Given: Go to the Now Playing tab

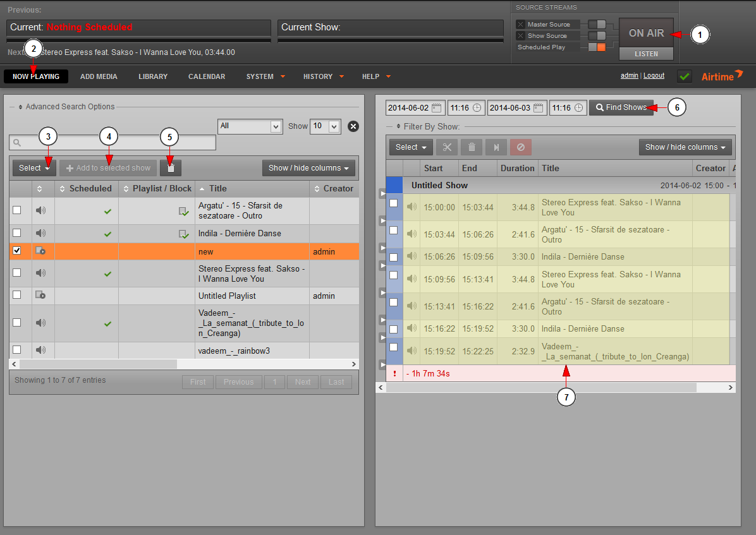Looking at the screenshot, I should point(36,76).
